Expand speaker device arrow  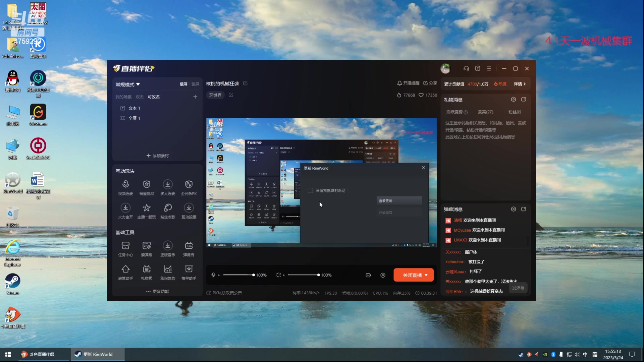tap(284, 275)
